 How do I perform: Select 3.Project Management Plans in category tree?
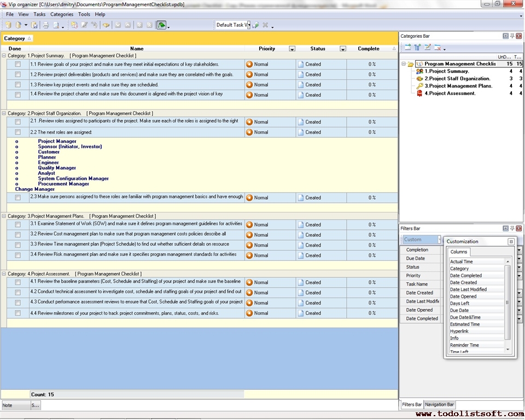tap(458, 86)
